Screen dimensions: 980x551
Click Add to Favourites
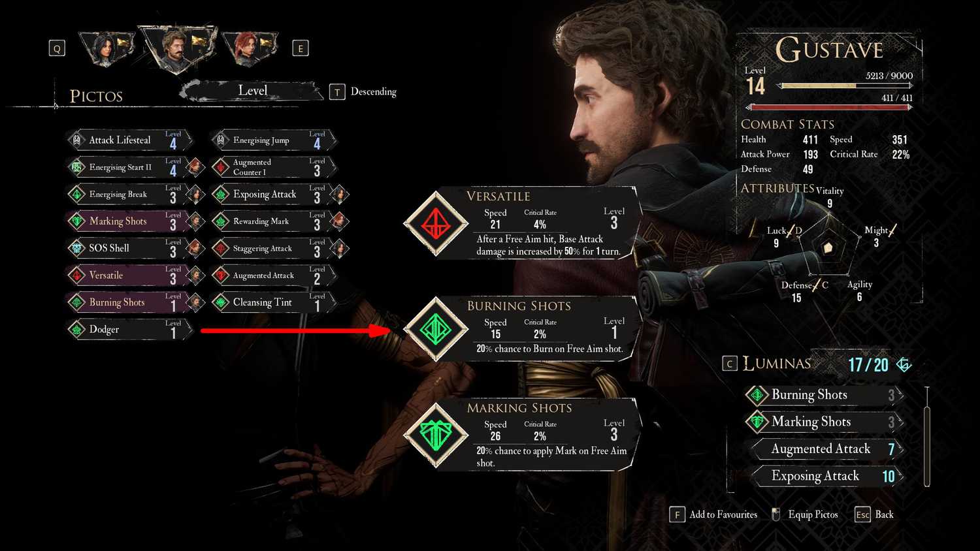713,514
